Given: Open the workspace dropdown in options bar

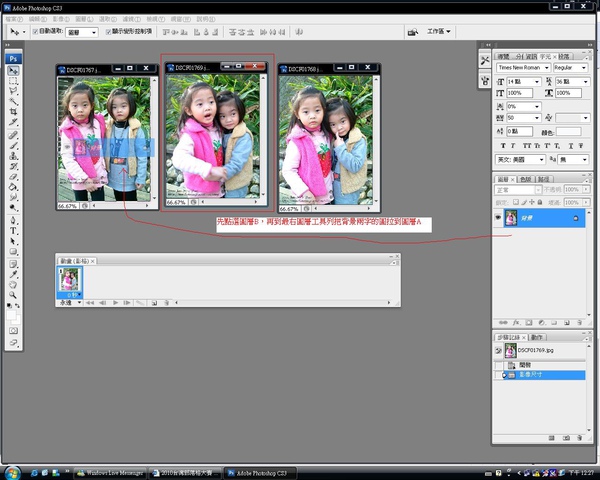Looking at the screenshot, I should tap(439, 31).
